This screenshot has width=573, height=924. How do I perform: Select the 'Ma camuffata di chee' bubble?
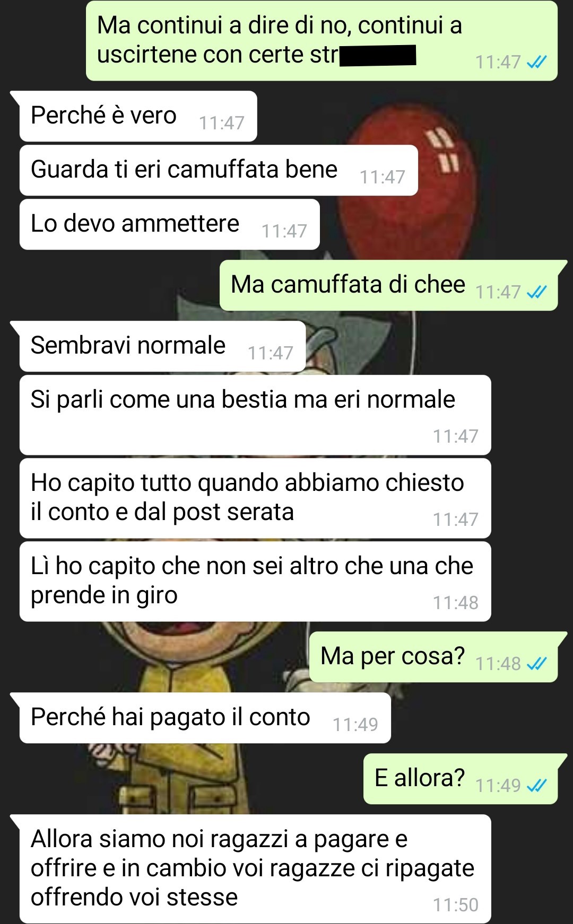[389, 285]
